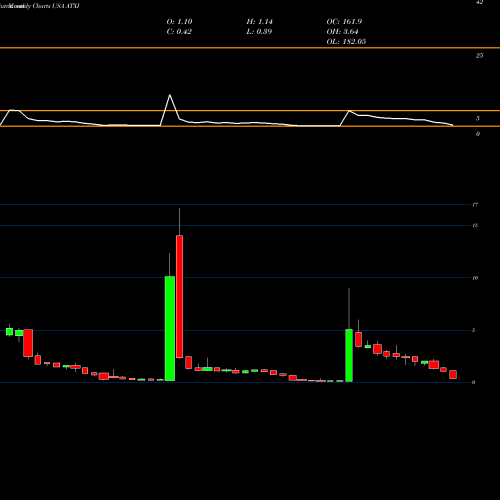The width and height of the screenshot is (500, 500).
Task: Click the tallest red candlestick body
Action: coord(179,297)
